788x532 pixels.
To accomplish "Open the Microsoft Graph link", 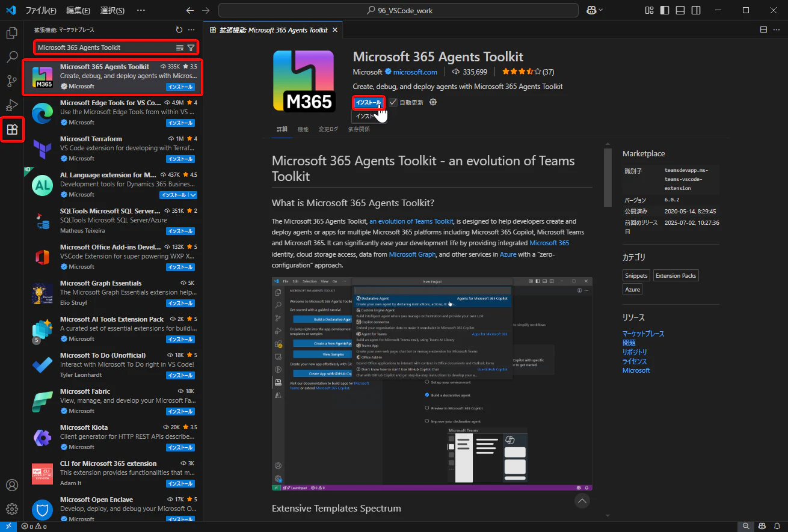I will (x=411, y=254).
